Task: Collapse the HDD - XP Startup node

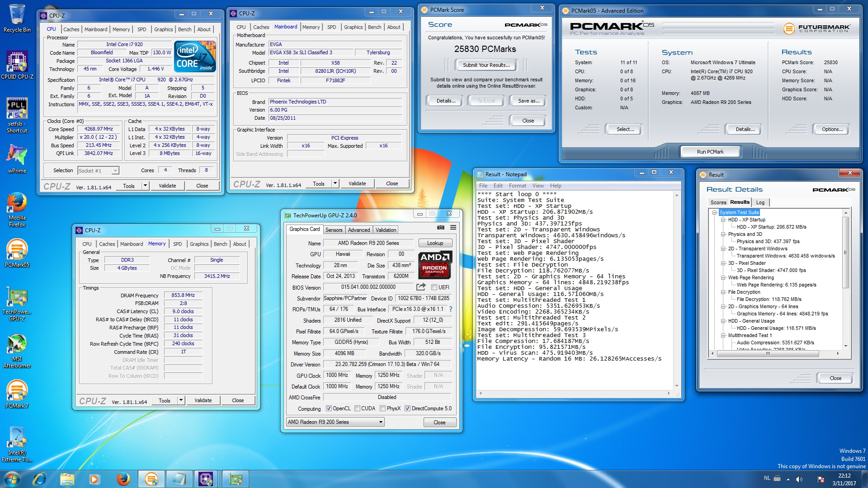Action: (723, 220)
